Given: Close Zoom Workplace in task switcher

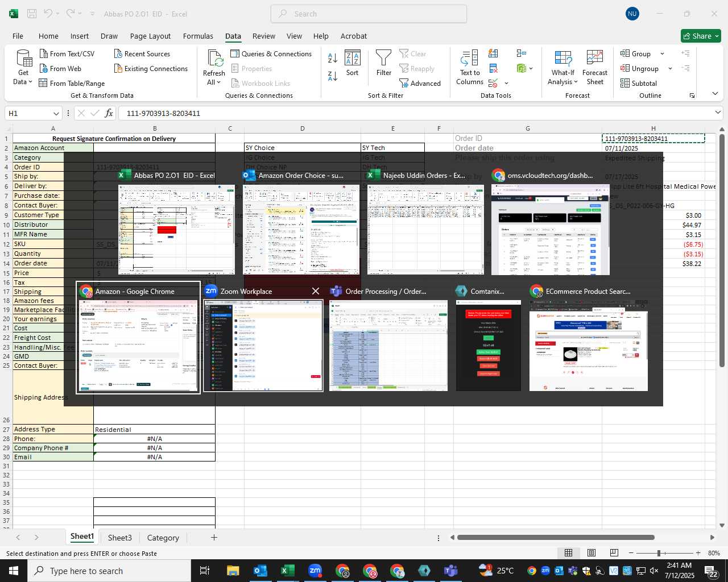Looking at the screenshot, I should point(316,291).
